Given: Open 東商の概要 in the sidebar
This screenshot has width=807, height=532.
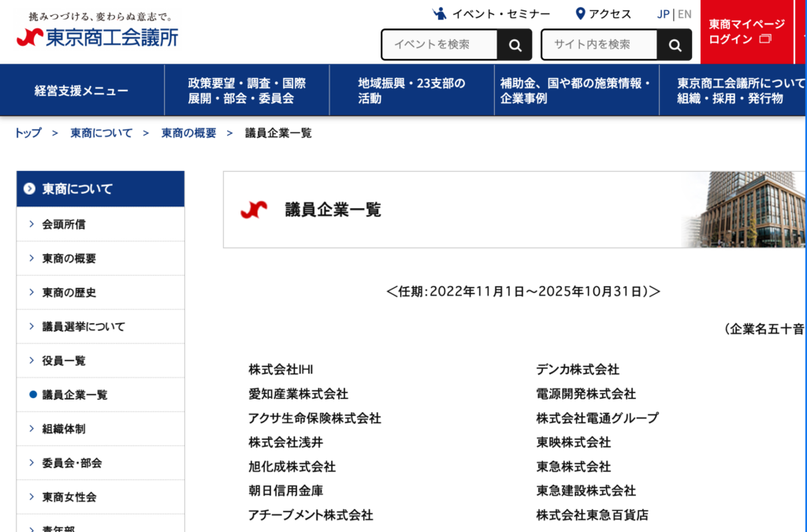Looking at the screenshot, I should (100, 258).
